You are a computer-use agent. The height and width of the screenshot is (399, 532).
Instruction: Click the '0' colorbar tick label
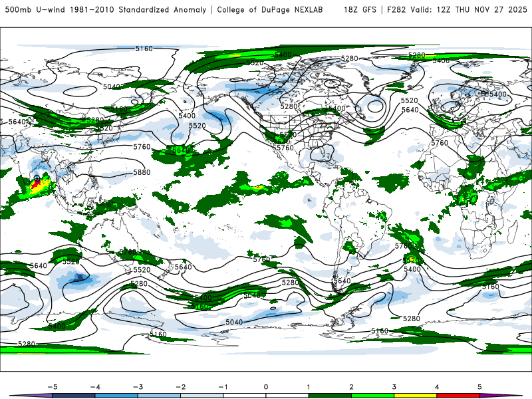[x=266, y=387]
